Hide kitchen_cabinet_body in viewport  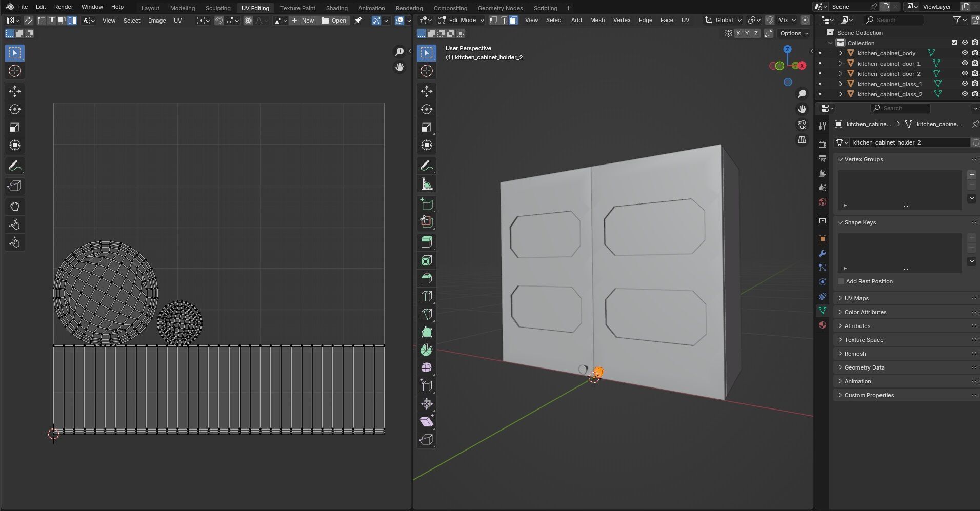[965, 53]
